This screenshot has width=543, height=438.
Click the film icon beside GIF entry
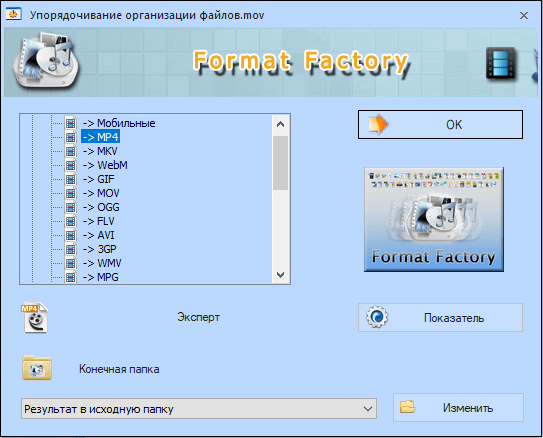70,179
